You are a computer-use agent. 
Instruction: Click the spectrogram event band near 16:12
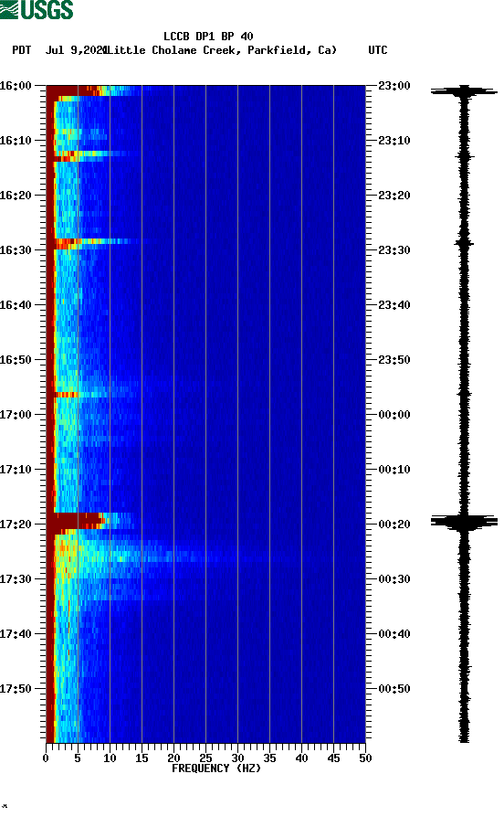pyautogui.click(x=94, y=155)
